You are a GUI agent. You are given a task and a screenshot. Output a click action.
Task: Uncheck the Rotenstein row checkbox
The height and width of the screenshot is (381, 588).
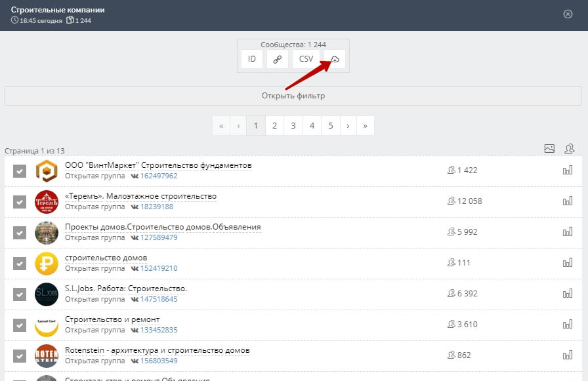pos(20,356)
